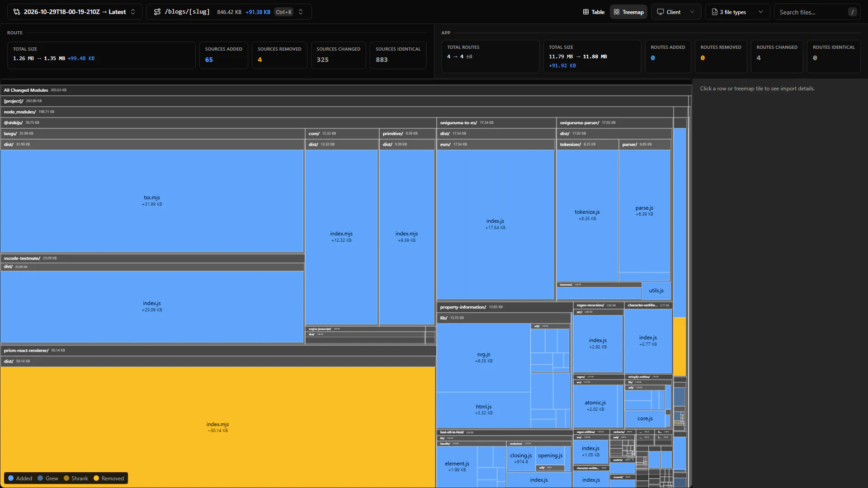Select the closing.js tile

coord(521,458)
